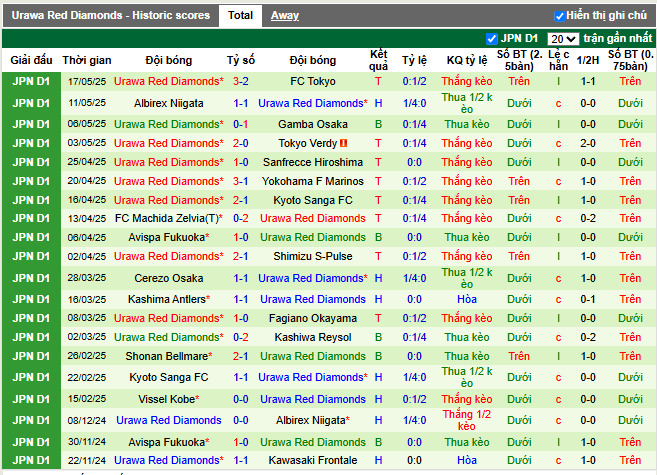The image size is (657, 475).
Task: Open the 20 recent matches dropdown
Action: [x=563, y=39]
